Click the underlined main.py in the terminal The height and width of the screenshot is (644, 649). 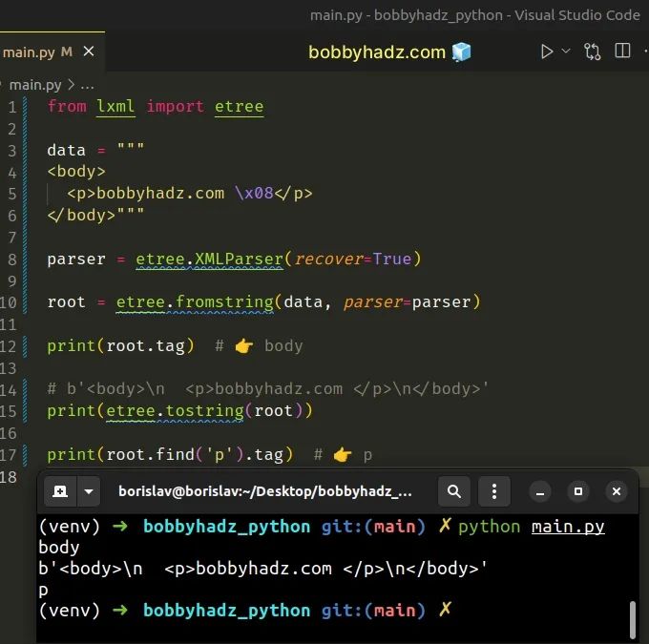568,527
